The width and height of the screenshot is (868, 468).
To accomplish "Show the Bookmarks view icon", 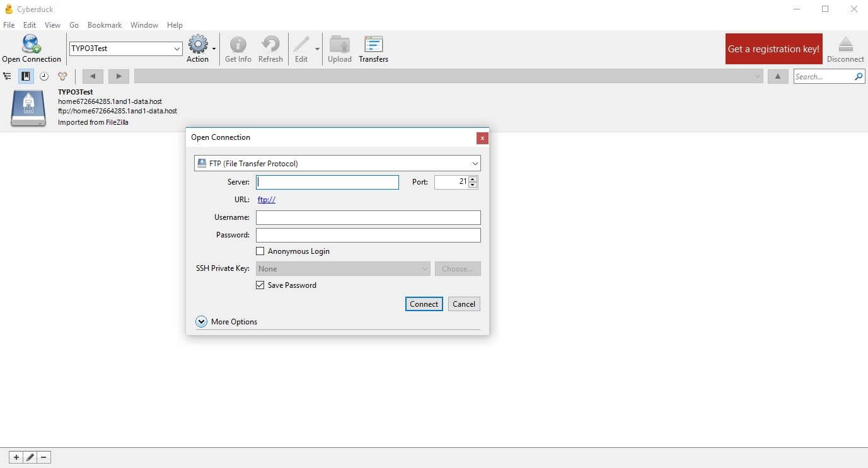I will point(26,76).
